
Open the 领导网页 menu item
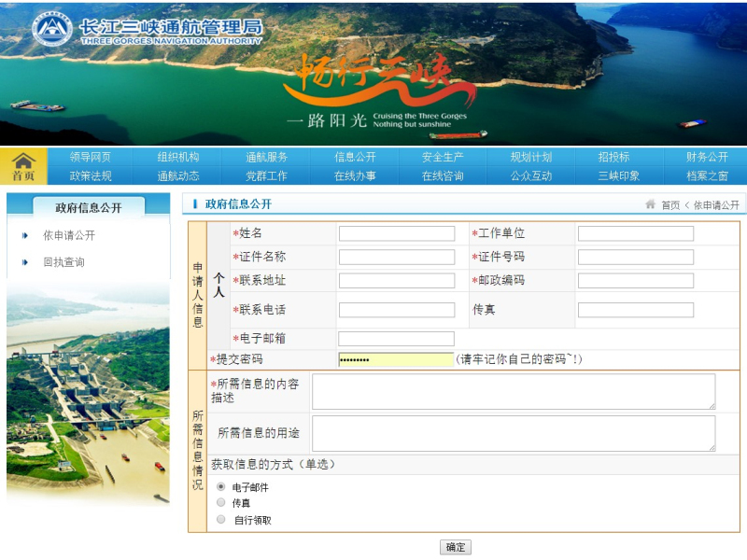click(x=90, y=157)
